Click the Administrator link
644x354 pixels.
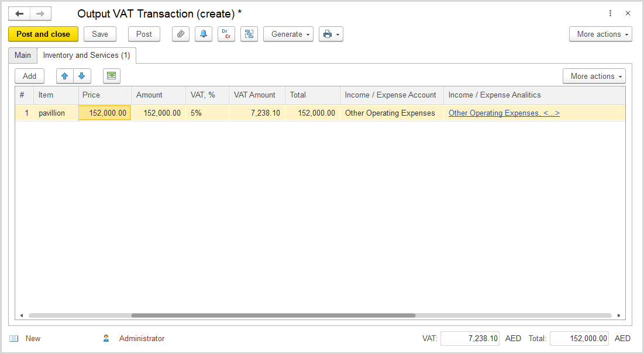[142, 338]
